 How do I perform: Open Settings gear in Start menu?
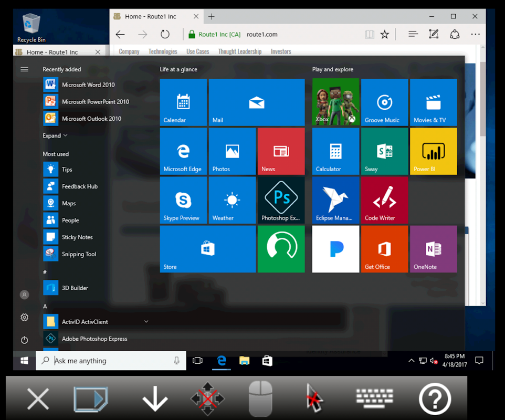point(25,317)
